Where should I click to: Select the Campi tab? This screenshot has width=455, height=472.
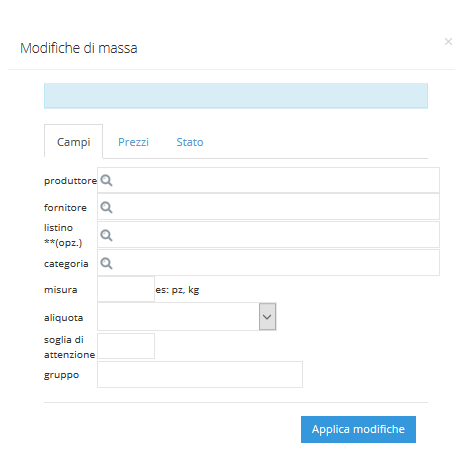click(74, 142)
